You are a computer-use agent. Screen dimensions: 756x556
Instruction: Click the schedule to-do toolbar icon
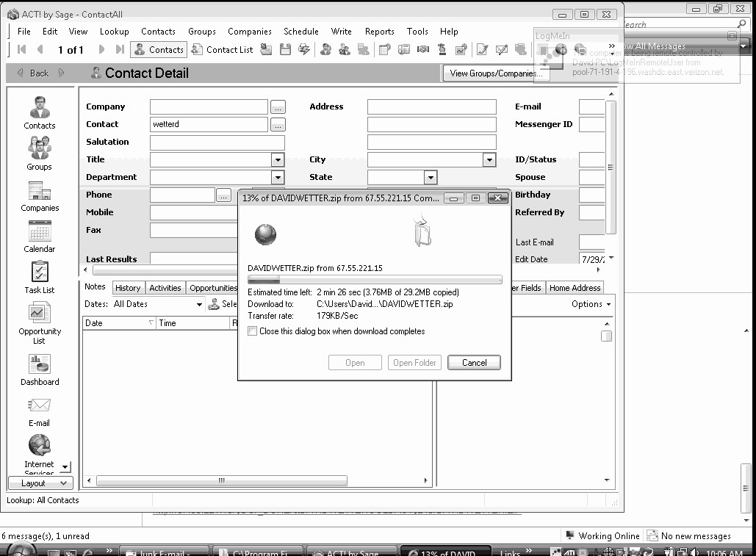click(442, 49)
